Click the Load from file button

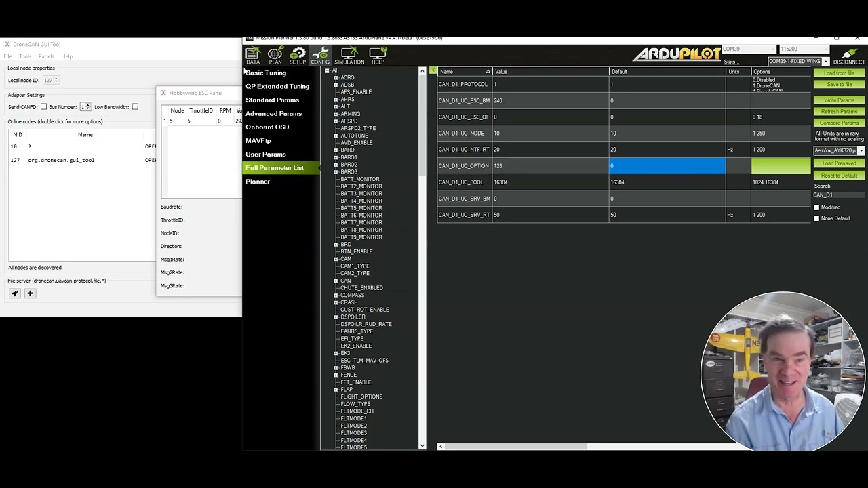[839, 73]
